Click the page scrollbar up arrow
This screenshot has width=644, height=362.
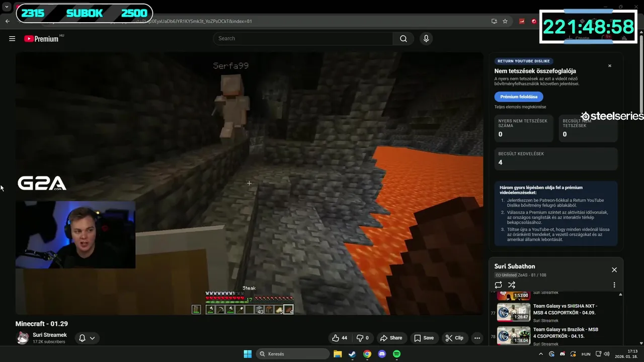tap(640, 31)
